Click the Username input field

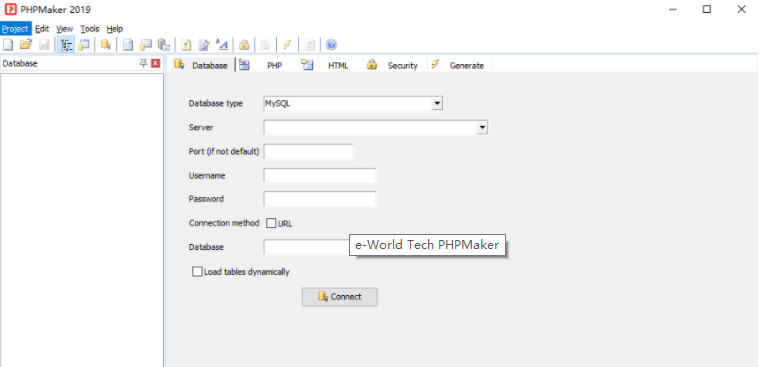coord(319,176)
